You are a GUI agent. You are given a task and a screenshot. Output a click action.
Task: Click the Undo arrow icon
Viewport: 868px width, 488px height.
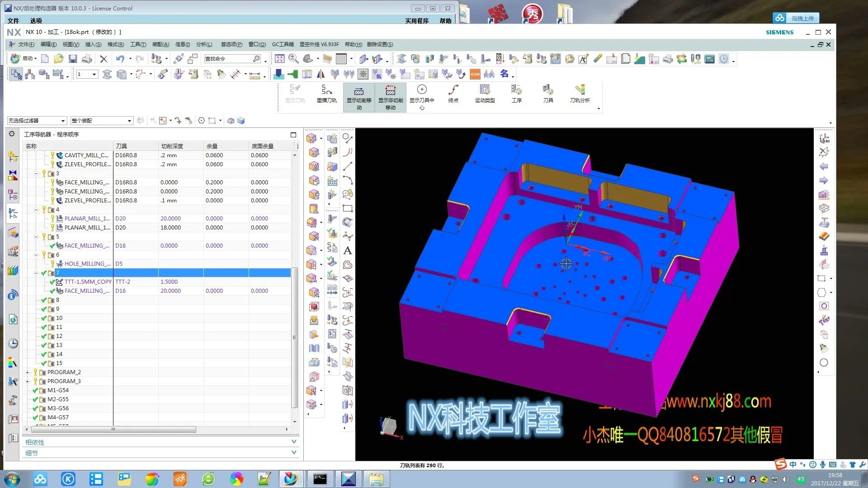120,59
